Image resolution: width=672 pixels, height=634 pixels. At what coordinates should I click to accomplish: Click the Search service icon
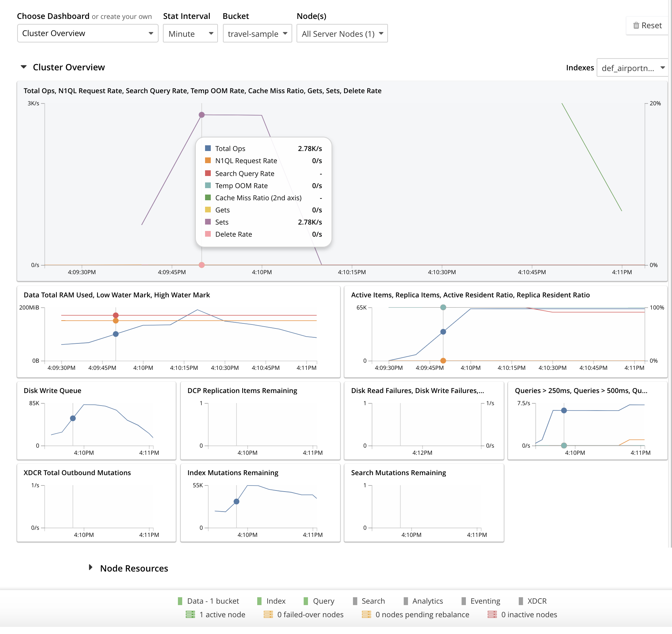click(x=355, y=601)
